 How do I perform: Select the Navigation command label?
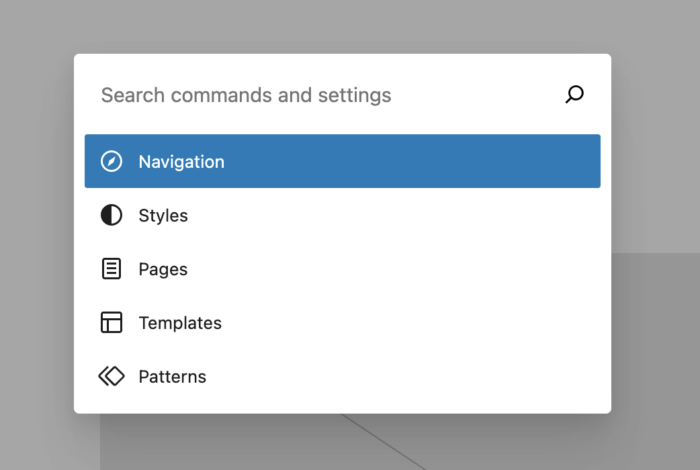tap(181, 162)
